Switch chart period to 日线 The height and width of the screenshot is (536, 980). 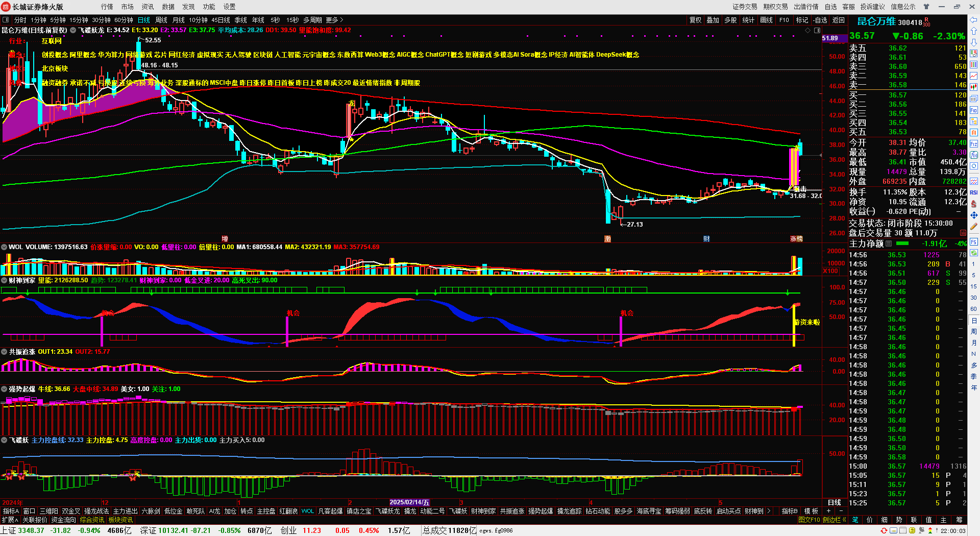click(x=144, y=20)
